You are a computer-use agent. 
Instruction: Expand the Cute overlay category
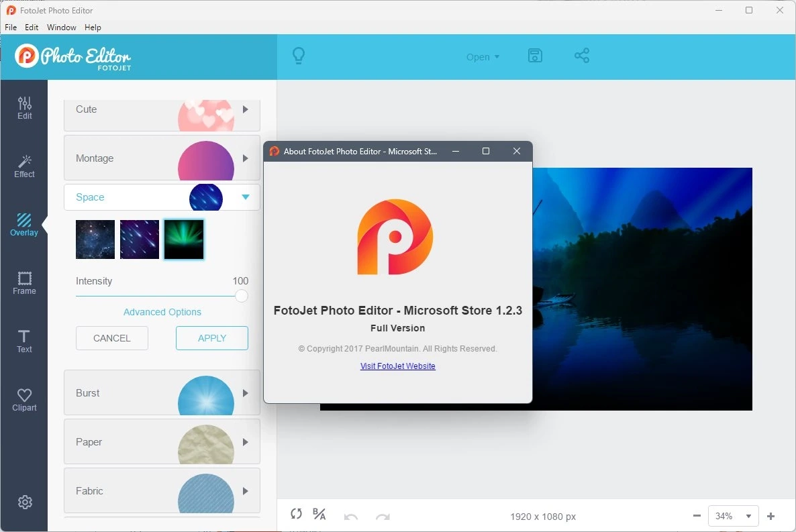162,115
